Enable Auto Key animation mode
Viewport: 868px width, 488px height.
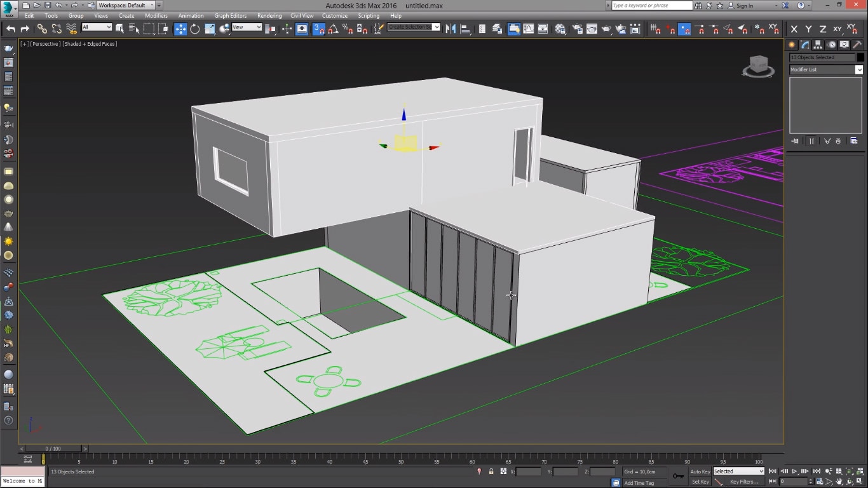[x=700, y=471]
